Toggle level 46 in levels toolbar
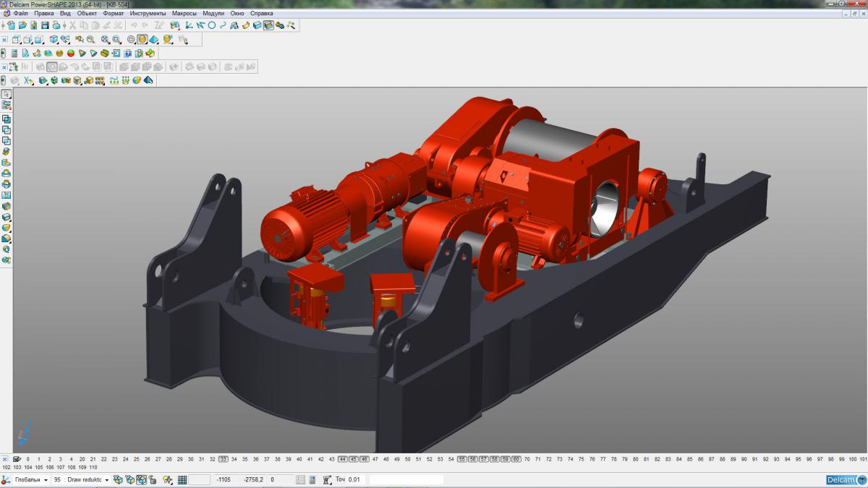Image resolution: width=868 pixels, height=488 pixels. click(364, 459)
